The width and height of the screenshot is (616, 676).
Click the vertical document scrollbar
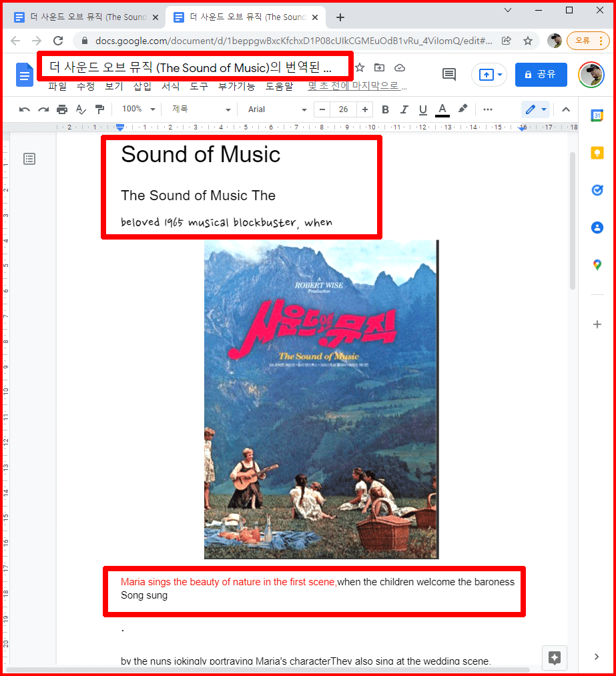pos(573,220)
